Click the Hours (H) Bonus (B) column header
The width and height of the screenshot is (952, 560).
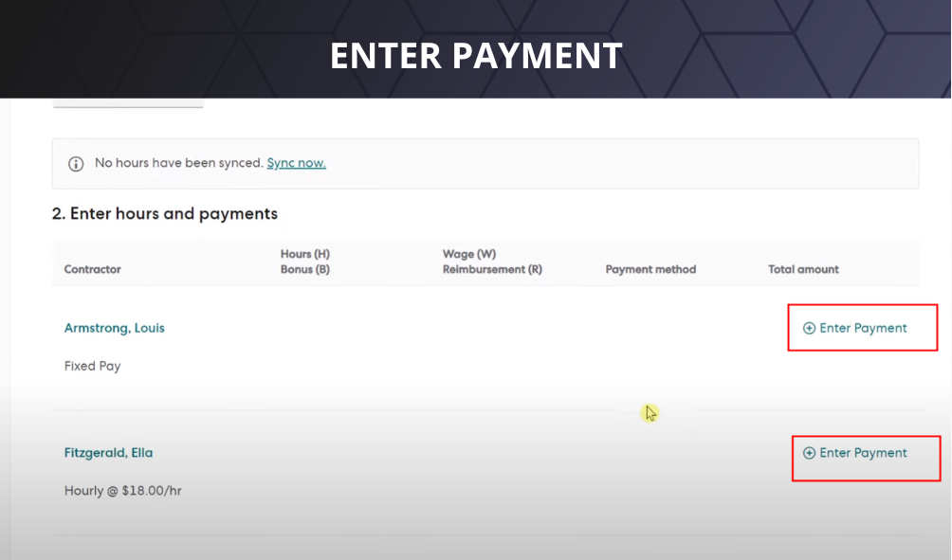click(x=304, y=262)
